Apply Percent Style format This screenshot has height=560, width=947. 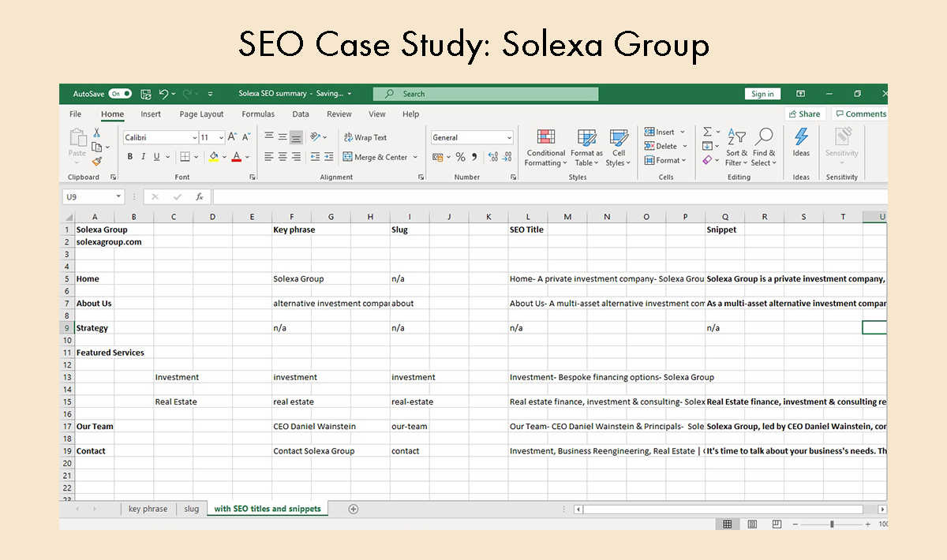pos(460,157)
